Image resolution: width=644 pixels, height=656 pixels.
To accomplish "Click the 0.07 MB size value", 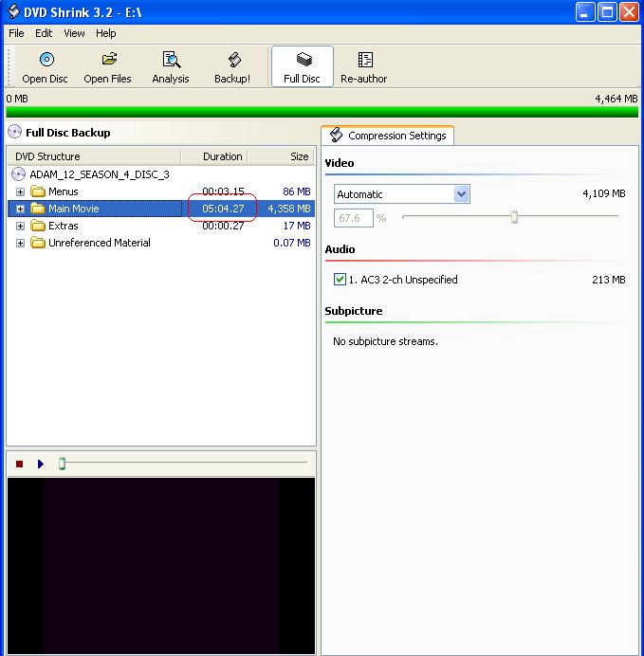I will pyautogui.click(x=292, y=243).
